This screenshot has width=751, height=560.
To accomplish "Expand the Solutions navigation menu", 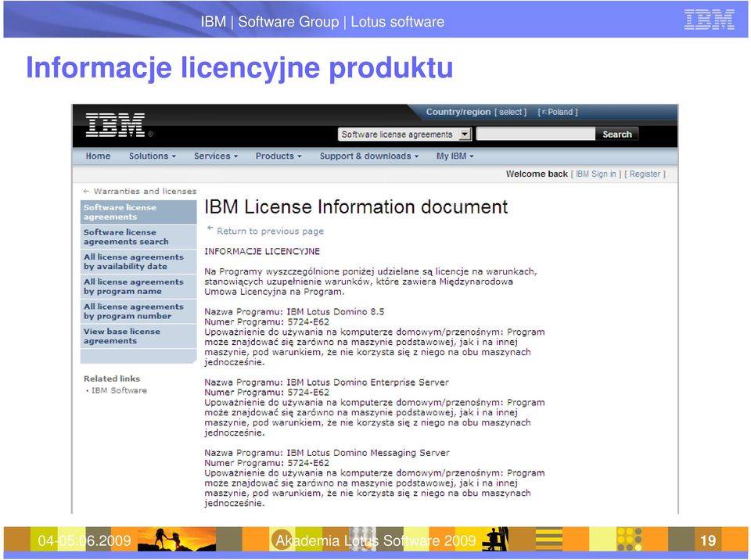I will pyautogui.click(x=153, y=156).
